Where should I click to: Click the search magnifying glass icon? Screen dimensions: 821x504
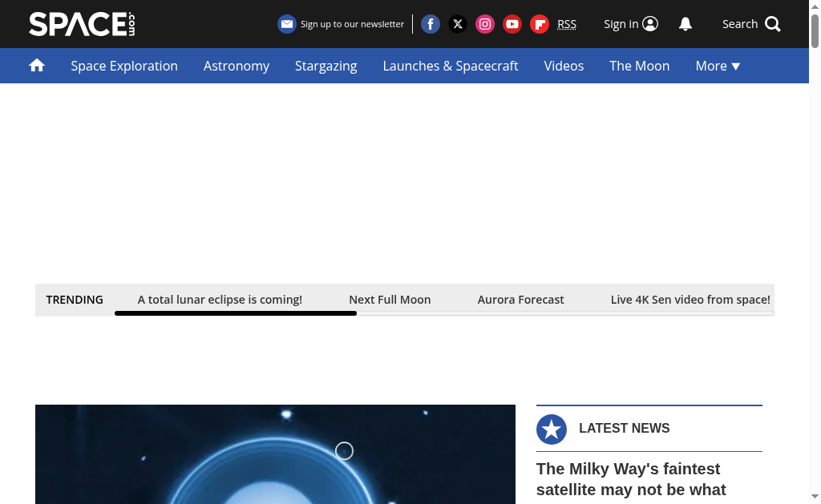[773, 24]
